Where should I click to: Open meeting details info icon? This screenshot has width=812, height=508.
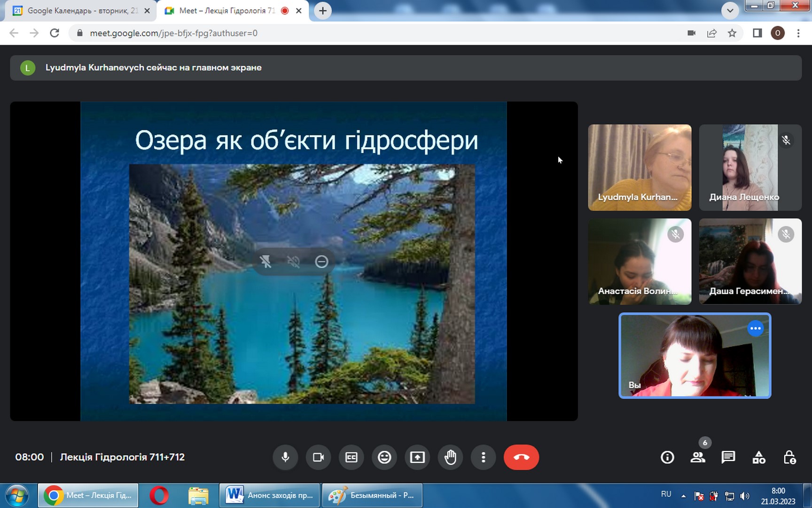coord(667,457)
